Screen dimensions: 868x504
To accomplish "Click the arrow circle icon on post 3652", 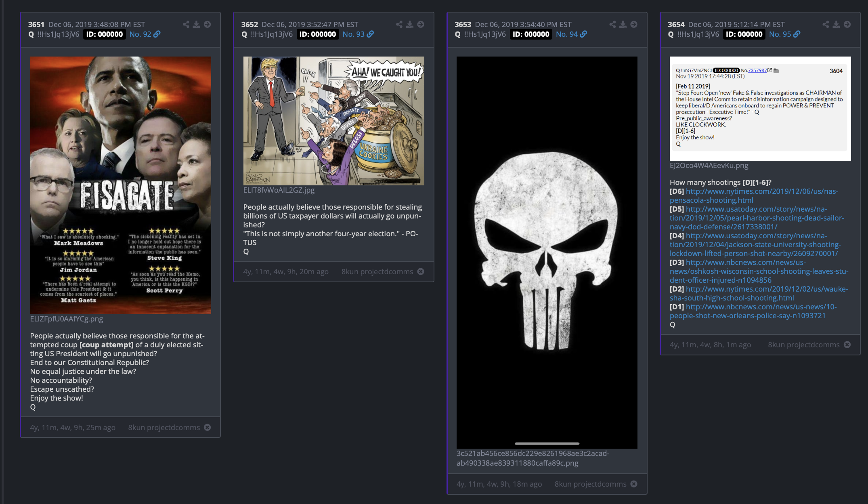I will [x=420, y=24].
